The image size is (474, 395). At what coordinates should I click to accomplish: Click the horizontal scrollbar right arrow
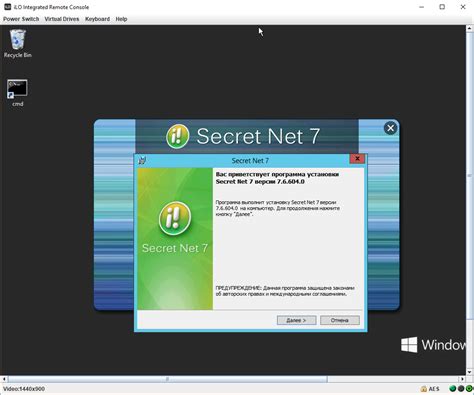coord(462,379)
